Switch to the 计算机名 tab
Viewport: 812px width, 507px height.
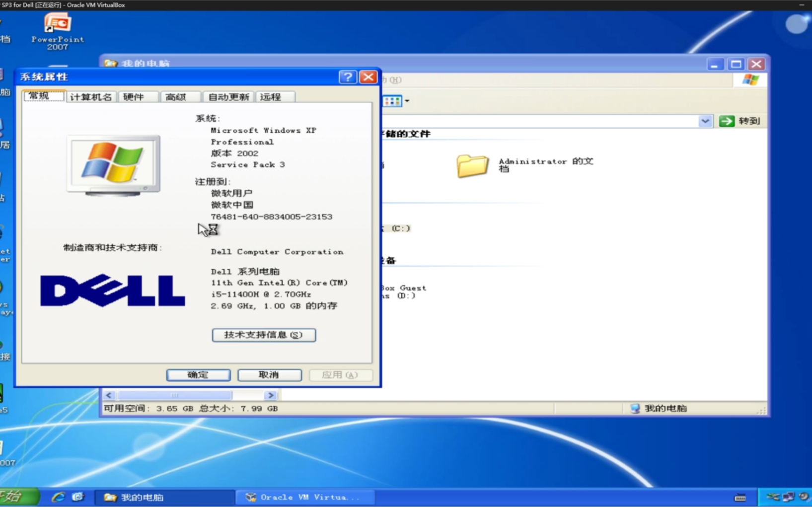(x=91, y=97)
